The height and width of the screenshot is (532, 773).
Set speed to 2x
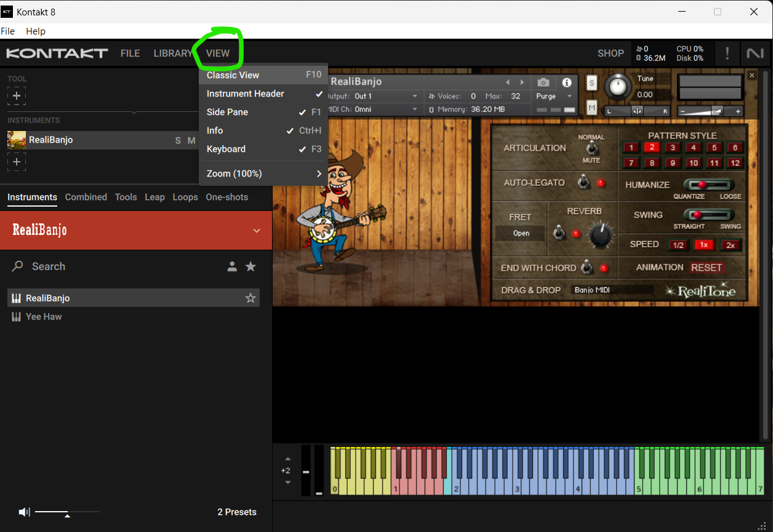(x=731, y=245)
